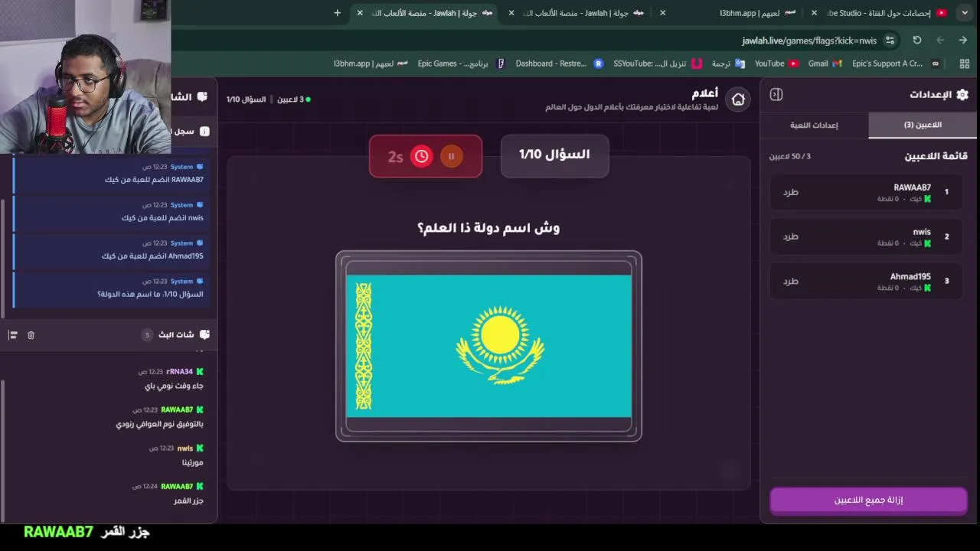Viewport: 980px width, 551px height.
Task: Kick player RAWAAB7 with طرد
Action: click(790, 192)
